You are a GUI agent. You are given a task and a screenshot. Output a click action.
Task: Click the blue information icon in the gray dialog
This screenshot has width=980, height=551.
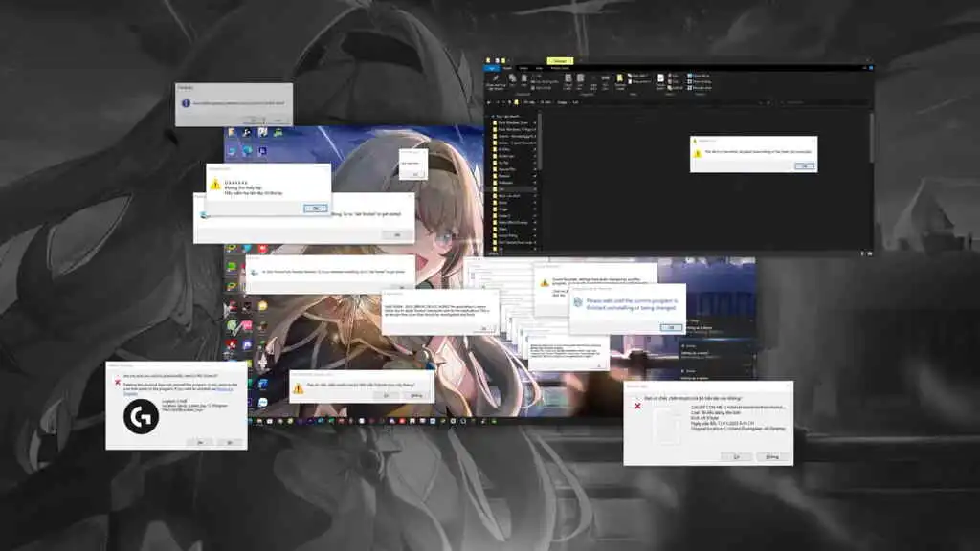click(186, 103)
